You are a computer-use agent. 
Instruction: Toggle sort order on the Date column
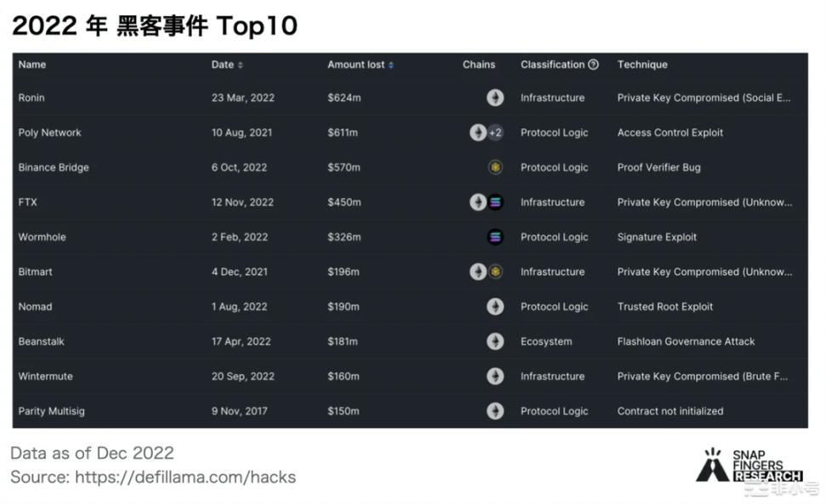(x=240, y=65)
